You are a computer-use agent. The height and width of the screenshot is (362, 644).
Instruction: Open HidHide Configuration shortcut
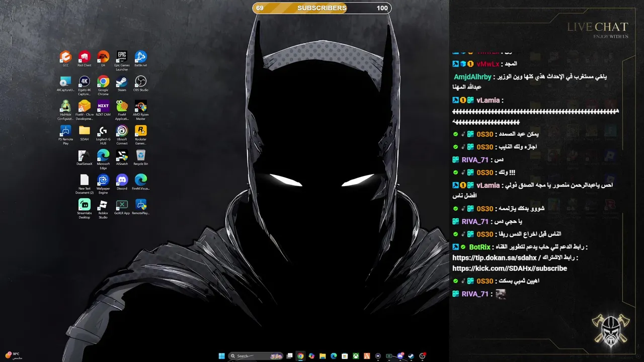(65, 110)
